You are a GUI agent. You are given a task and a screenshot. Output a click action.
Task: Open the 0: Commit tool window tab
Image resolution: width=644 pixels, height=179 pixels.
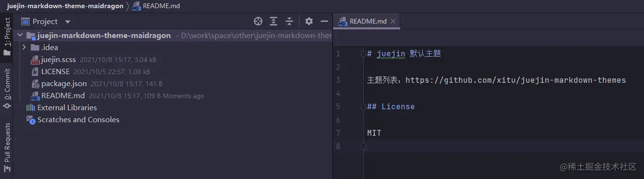pos(7,89)
